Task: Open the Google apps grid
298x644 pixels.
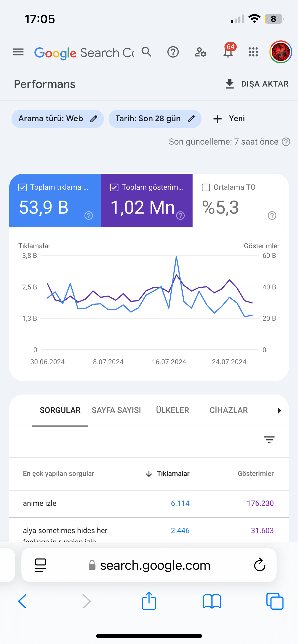Action: (x=253, y=52)
